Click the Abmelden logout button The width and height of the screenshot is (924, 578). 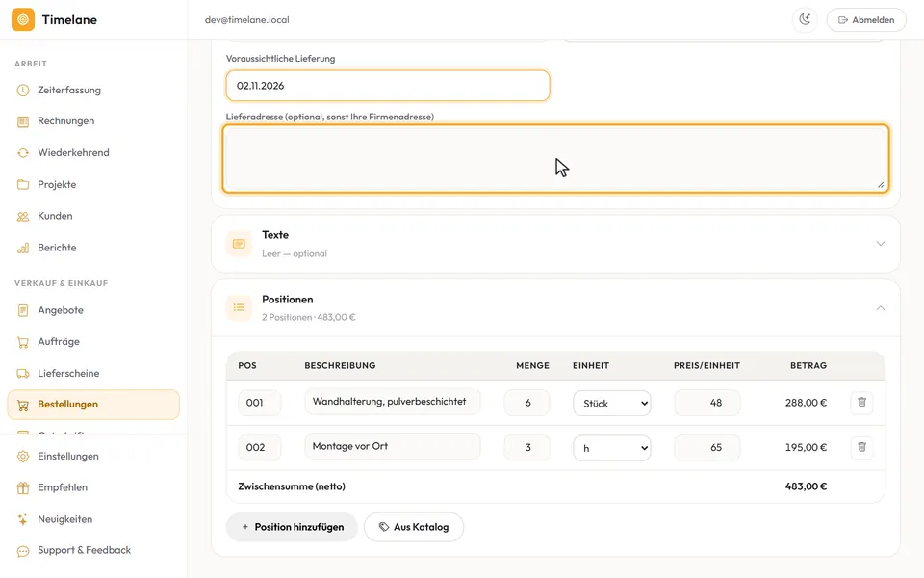click(866, 19)
